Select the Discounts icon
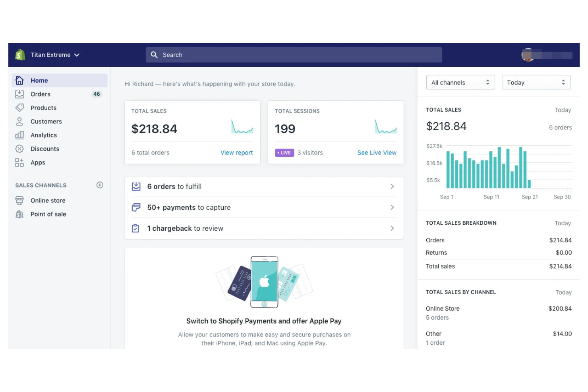588x392 pixels. 19,149
